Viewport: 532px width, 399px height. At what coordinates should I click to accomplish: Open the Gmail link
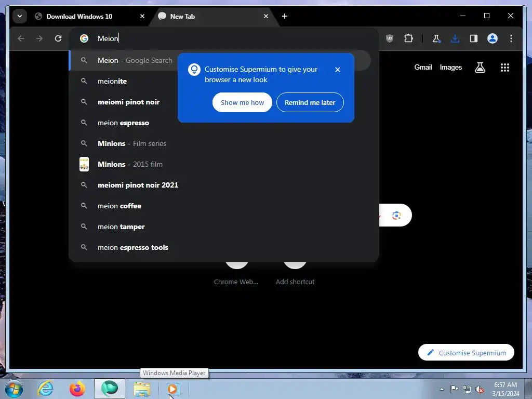(423, 67)
